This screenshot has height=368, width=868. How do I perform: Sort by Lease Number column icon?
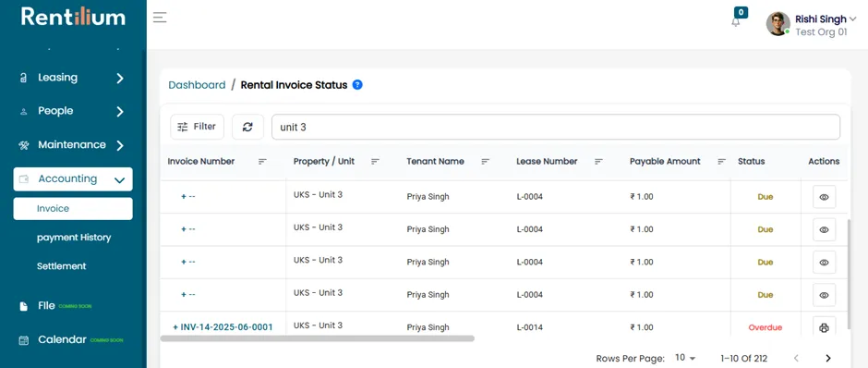point(598,161)
